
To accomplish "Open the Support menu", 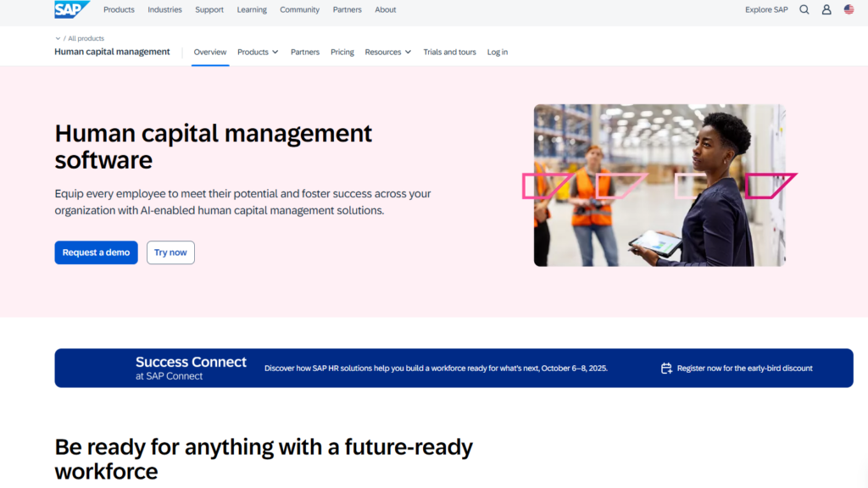I will [209, 10].
